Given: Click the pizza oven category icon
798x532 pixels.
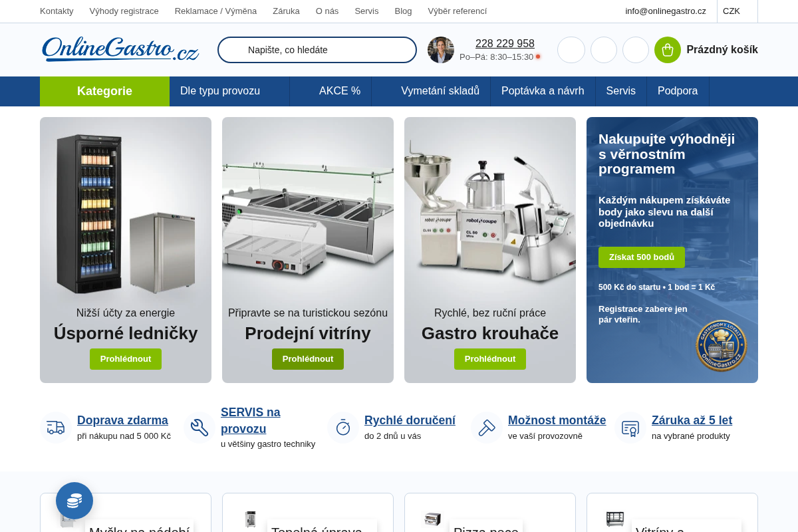Looking at the screenshot, I should coord(433,519).
